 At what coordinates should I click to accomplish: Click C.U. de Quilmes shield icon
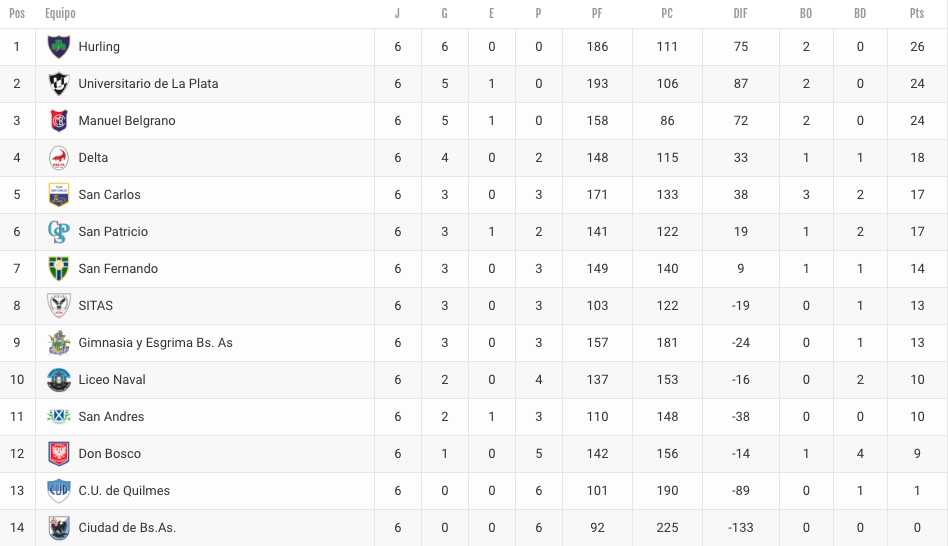coord(59,490)
